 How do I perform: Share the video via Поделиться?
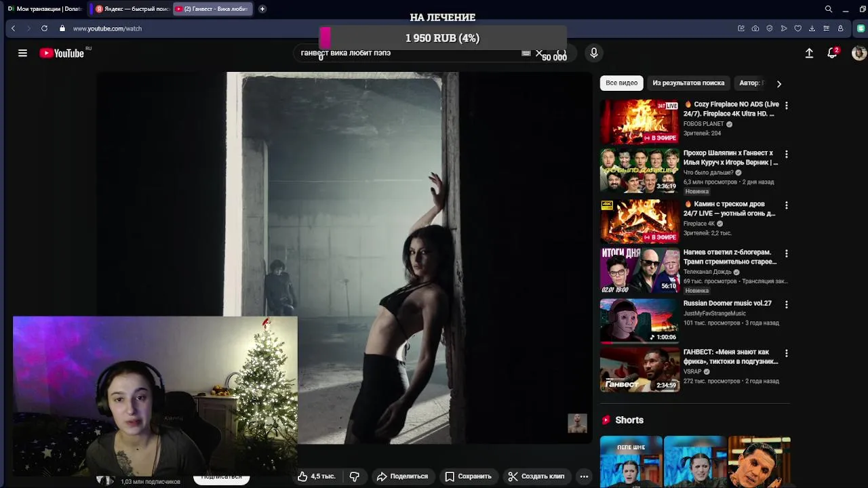[403, 476]
